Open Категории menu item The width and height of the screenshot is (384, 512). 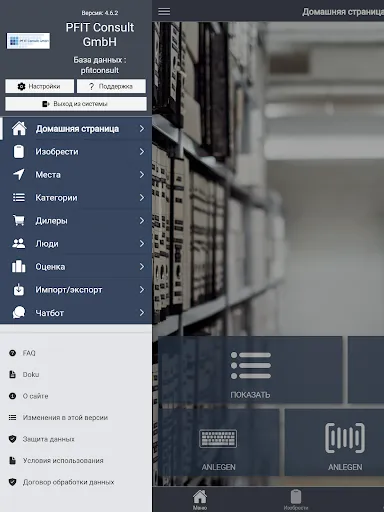tap(76, 198)
